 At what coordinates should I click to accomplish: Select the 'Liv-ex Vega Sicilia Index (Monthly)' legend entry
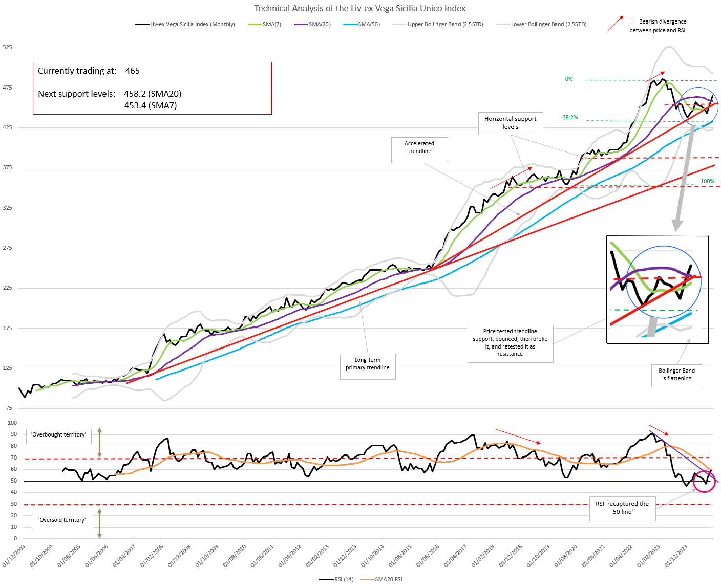click(x=185, y=24)
